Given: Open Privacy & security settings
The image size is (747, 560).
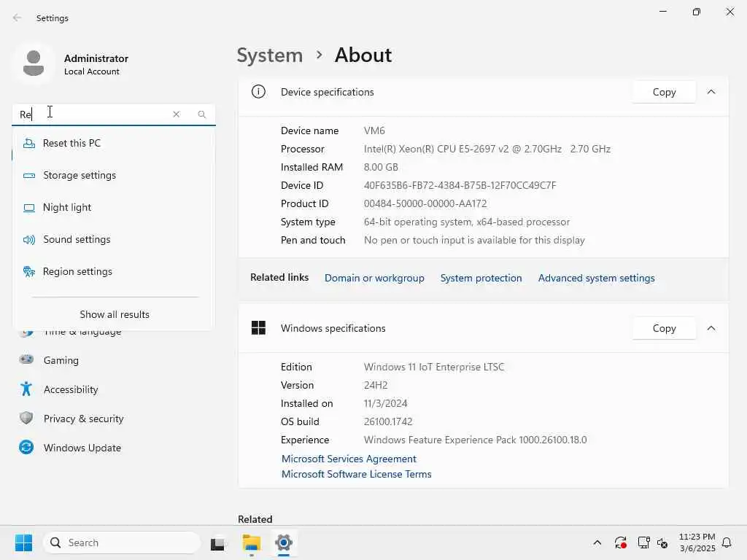Looking at the screenshot, I should tap(113, 419).
